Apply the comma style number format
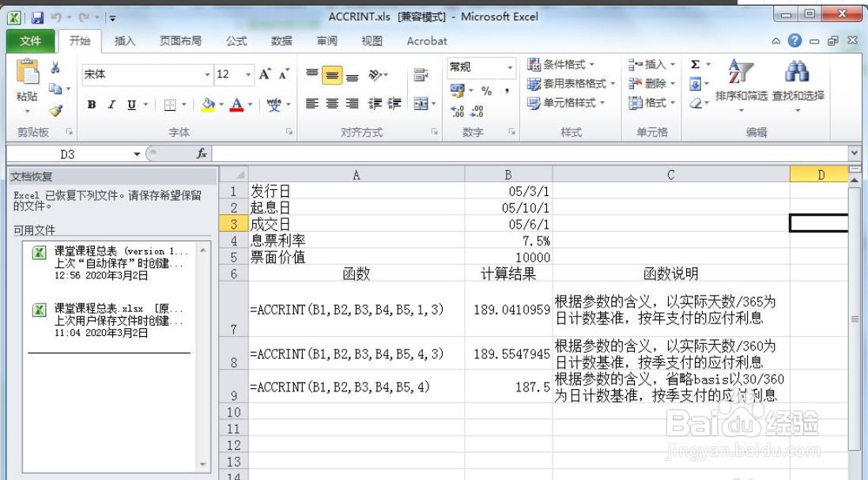Image resolution: width=868 pixels, height=480 pixels. pyautogui.click(x=507, y=90)
